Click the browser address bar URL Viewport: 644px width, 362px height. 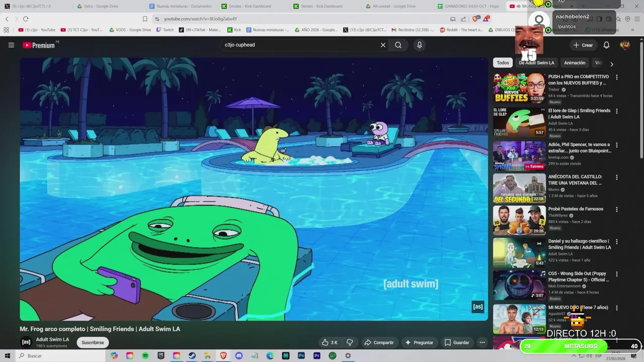[200, 19]
